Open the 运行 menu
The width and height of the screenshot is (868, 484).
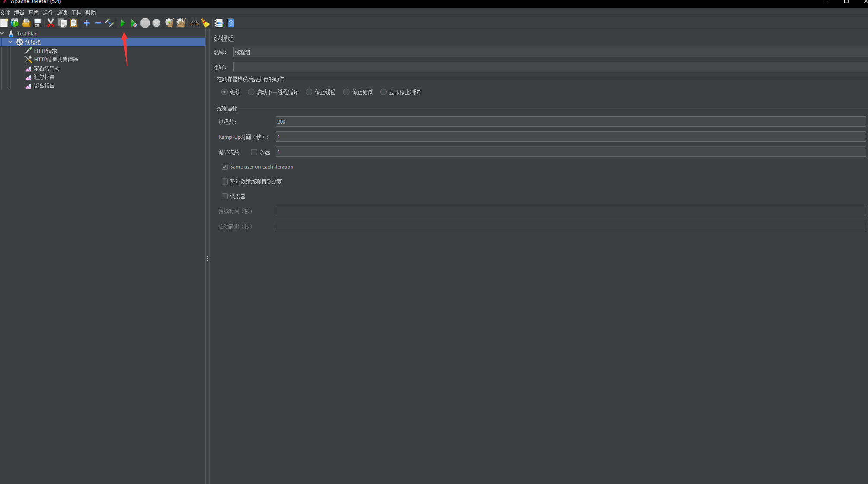click(x=48, y=13)
